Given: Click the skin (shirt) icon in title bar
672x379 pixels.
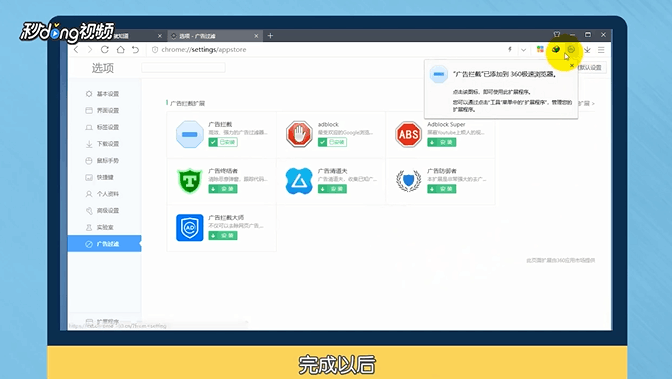Looking at the screenshot, I should (557, 34).
